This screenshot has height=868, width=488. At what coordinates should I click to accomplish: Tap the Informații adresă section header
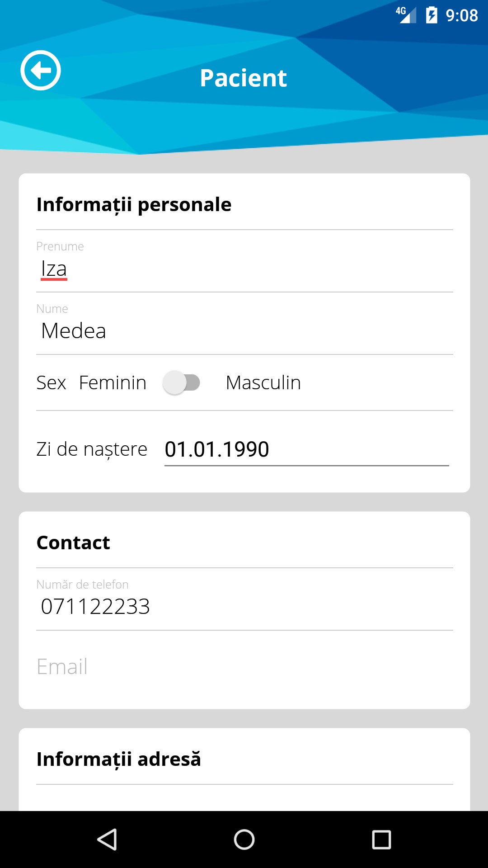tap(118, 759)
